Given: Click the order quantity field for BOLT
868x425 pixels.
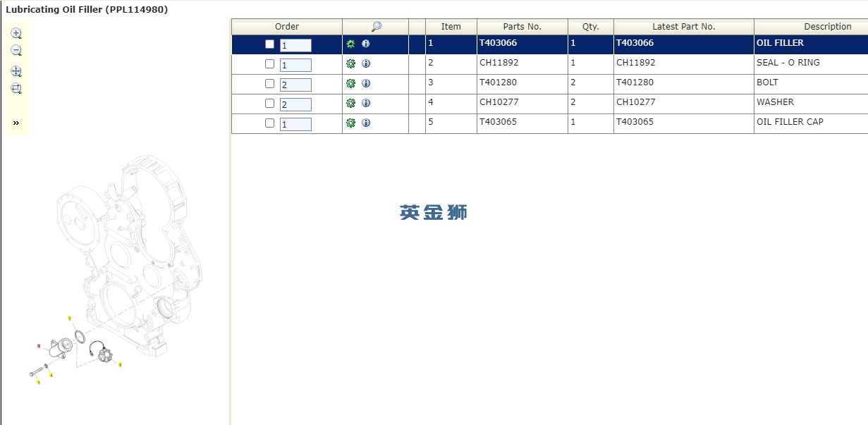Looking at the screenshot, I should pos(295,85).
